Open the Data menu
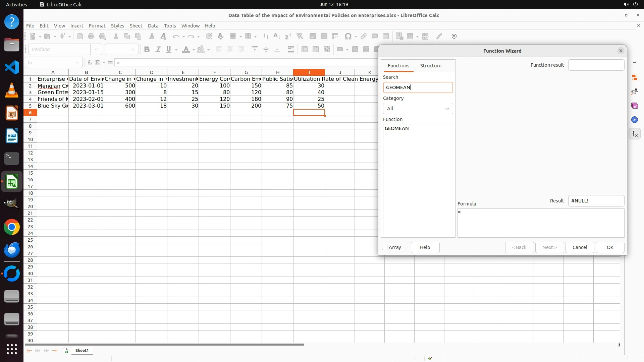Image resolution: width=644 pixels, height=362 pixels. point(153,26)
